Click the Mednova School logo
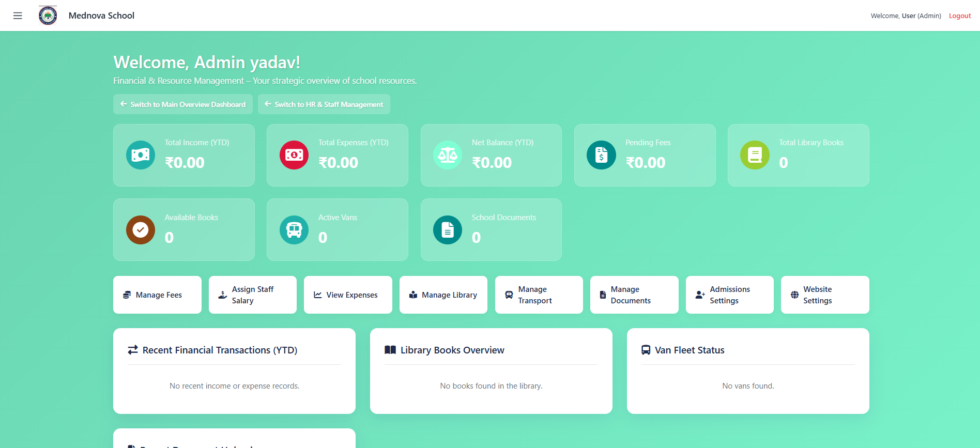980x448 pixels. pyautogui.click(x=48, y=16)
